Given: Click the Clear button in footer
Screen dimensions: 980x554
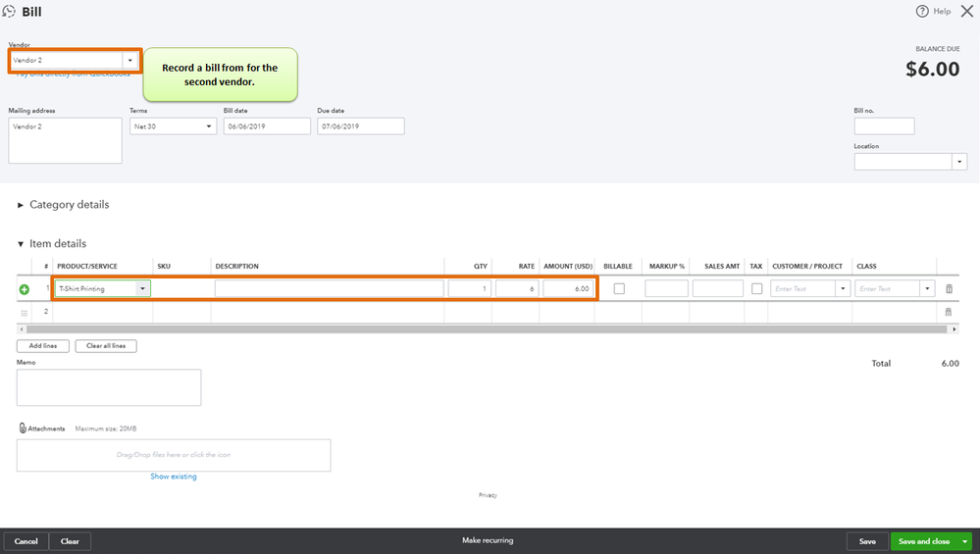Looking at the screenshot, I should click(70, 541).
